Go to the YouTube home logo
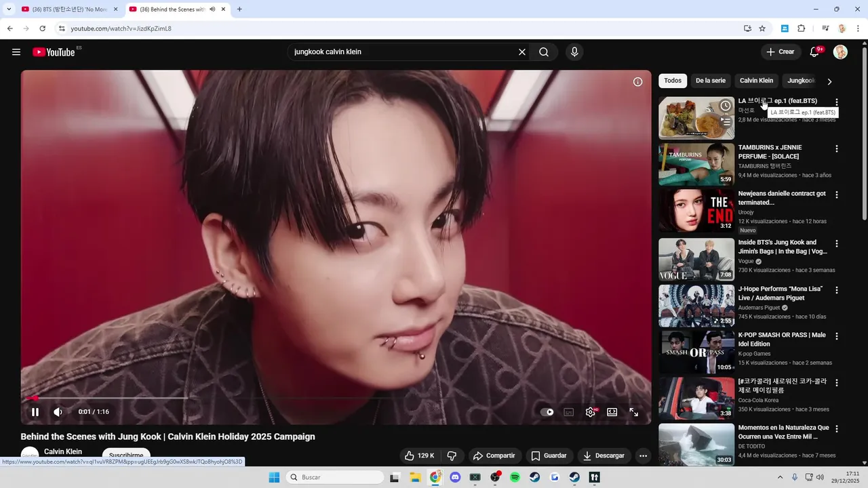 point(54,52)
